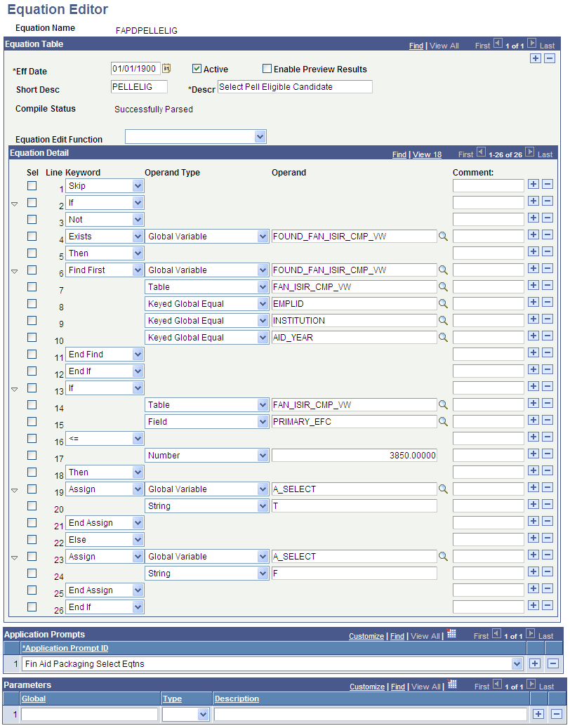Enable the Enable Preview Results checkbox
Viewport: 570px width, 728px height.
coord(266,69)
